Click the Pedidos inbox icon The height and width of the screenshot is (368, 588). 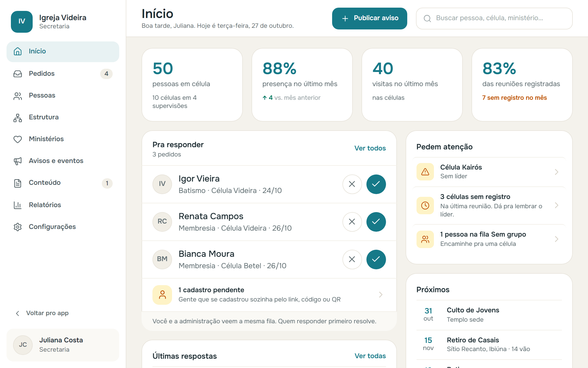coord(18,74)
